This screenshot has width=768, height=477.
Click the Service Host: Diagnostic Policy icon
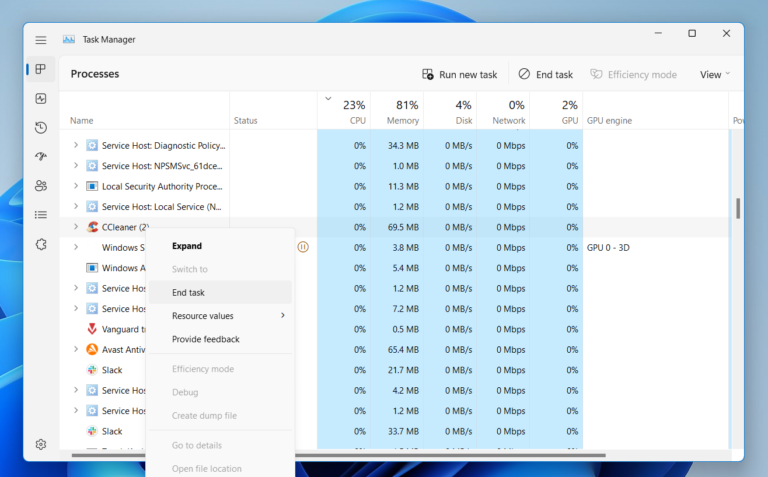(x=92, y=145)
